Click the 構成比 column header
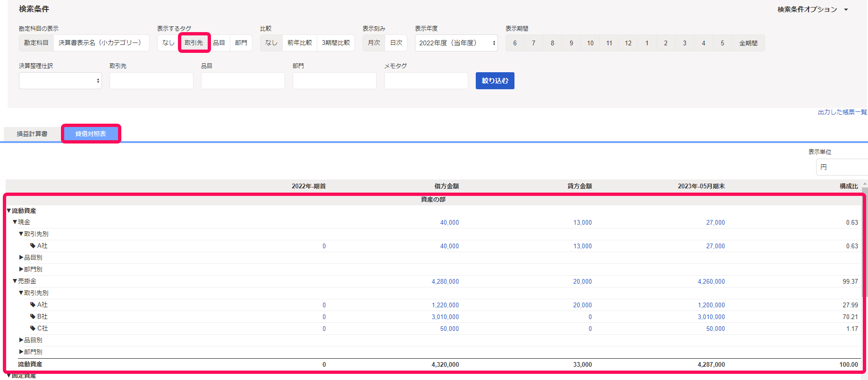The width and height of the screenshot is (868, 380). [849, 186]
